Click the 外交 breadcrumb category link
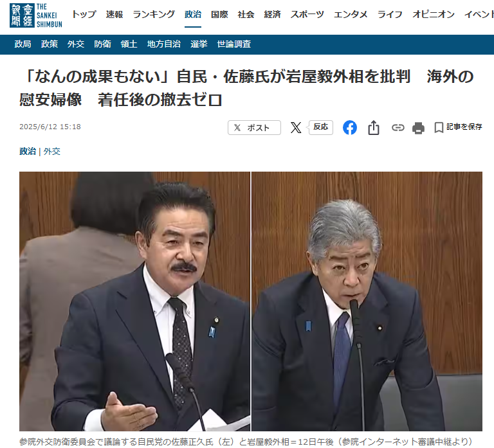494x448 pixels. coord(52,152)
